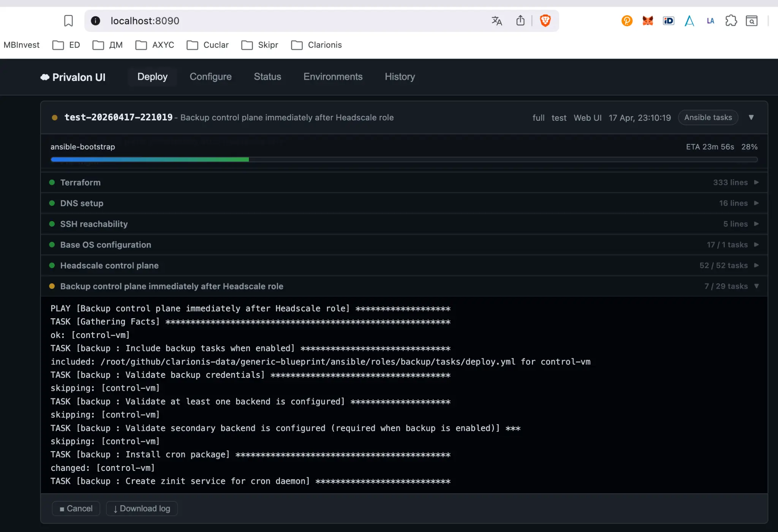The width and height of the screenshot is (778, 532).
Task: Open the translate page icon
Action: (x=497, y=21)
